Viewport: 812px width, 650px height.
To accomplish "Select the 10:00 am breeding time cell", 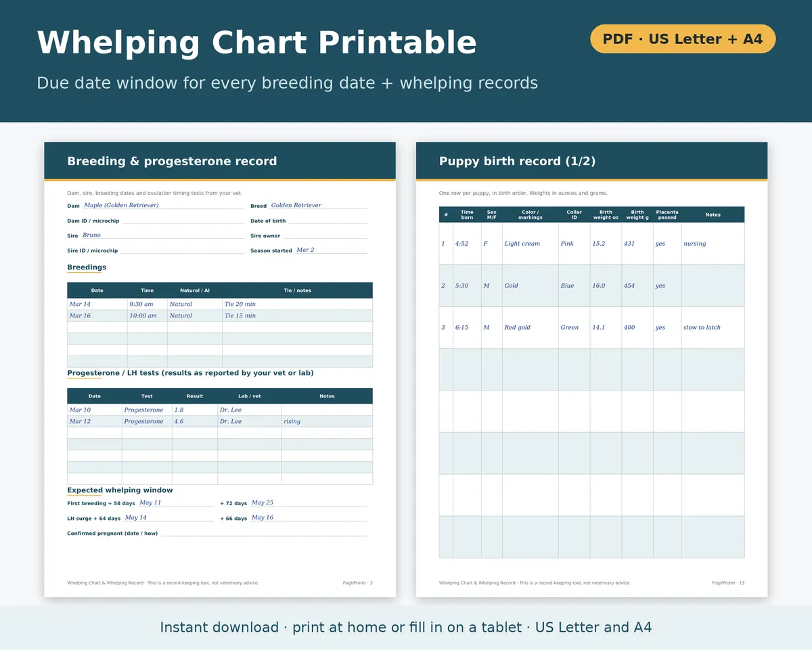I will tap(148, 316).
